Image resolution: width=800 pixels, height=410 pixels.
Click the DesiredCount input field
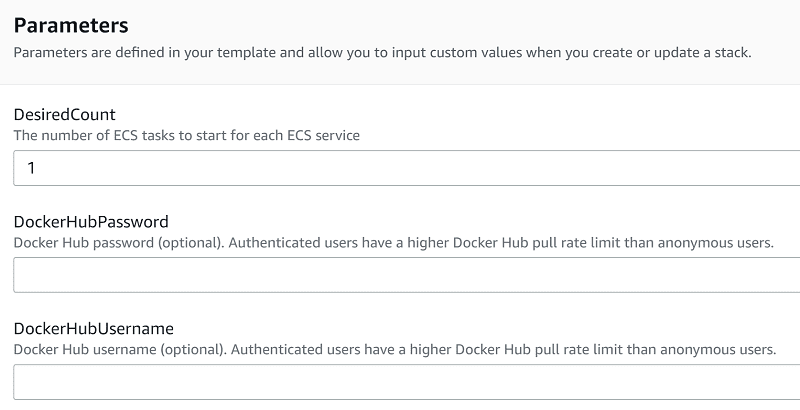pos(400,168)
